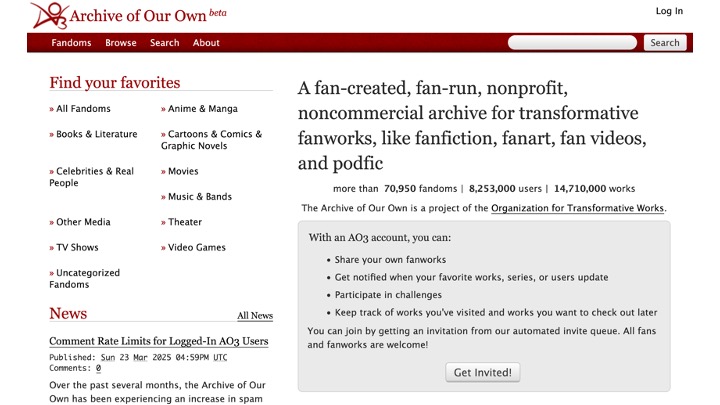The height and width of the screenshot is (405, 720).
Task: View Uncategorized Fandoms
Action: (85, 278)
